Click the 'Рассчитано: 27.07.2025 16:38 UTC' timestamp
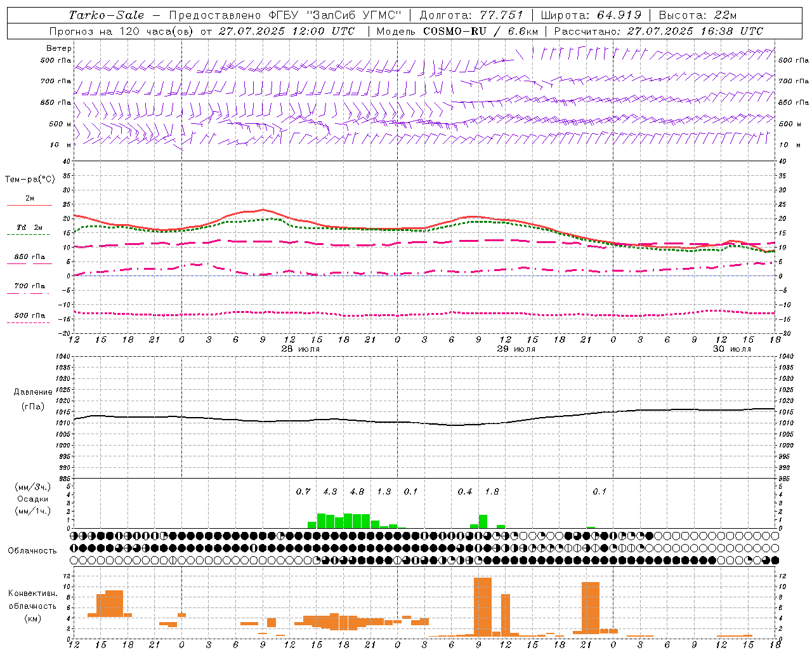This screenshot has height=650, width=812. (x=658, y=31)
